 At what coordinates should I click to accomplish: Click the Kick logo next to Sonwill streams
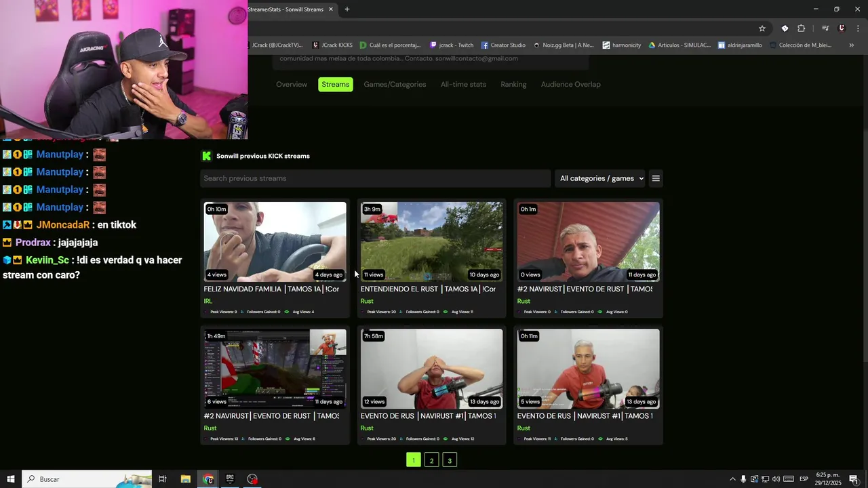(207, 156)
